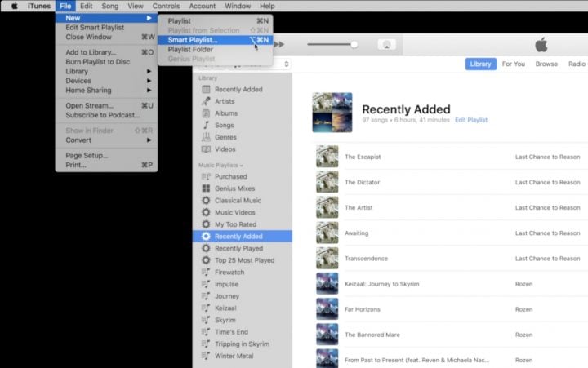Select highlighted Recently Added smart playlist
This screenshot has width=588, height=368.
coord(243,237)
